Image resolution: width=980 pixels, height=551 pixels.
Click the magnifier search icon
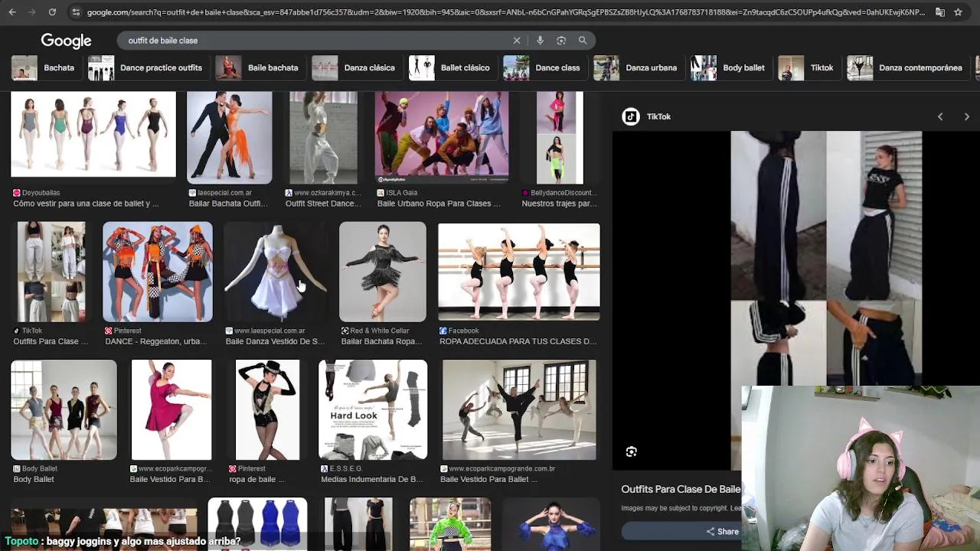(x=583, y=41)
